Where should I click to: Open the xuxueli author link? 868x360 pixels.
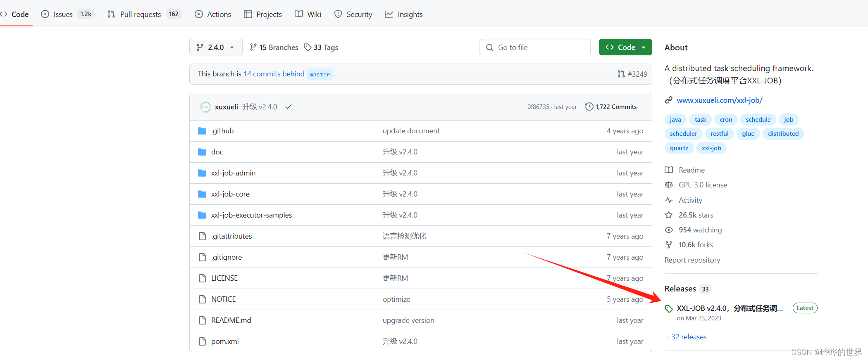pyautogui.click(x=227, y=107)
